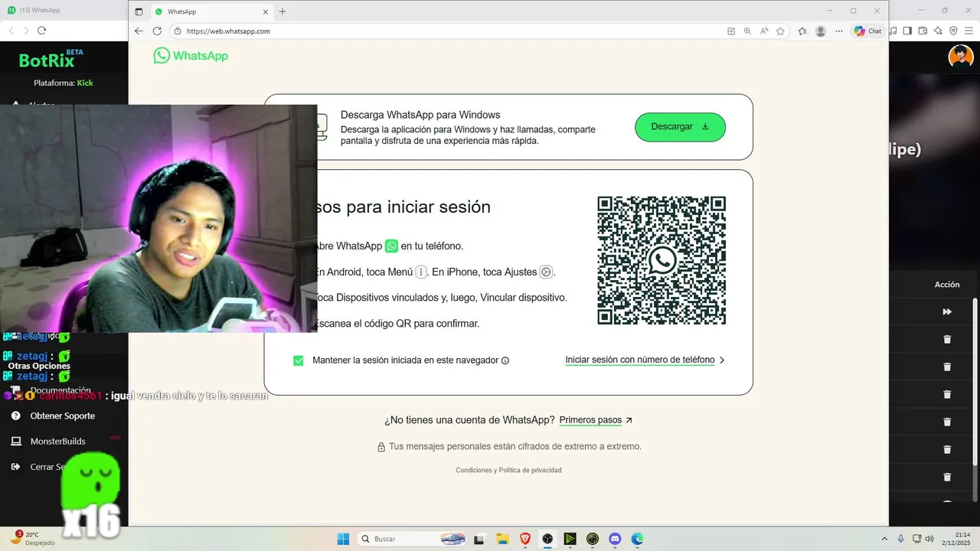Open Condiciones y Política de privacidad link
This screenshot has width=980, height=551.
tap(508, 470)
